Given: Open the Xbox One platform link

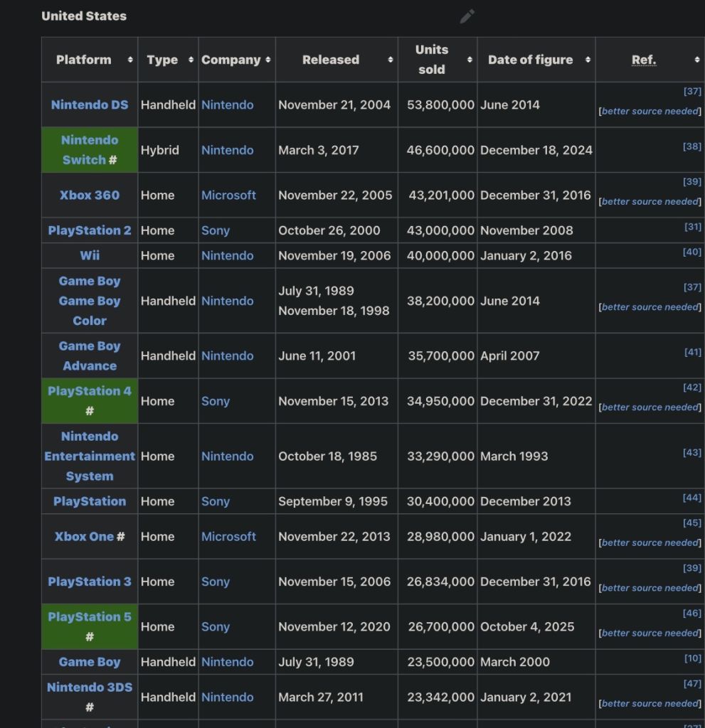Looking at the screenshot, I should (84, 537).
